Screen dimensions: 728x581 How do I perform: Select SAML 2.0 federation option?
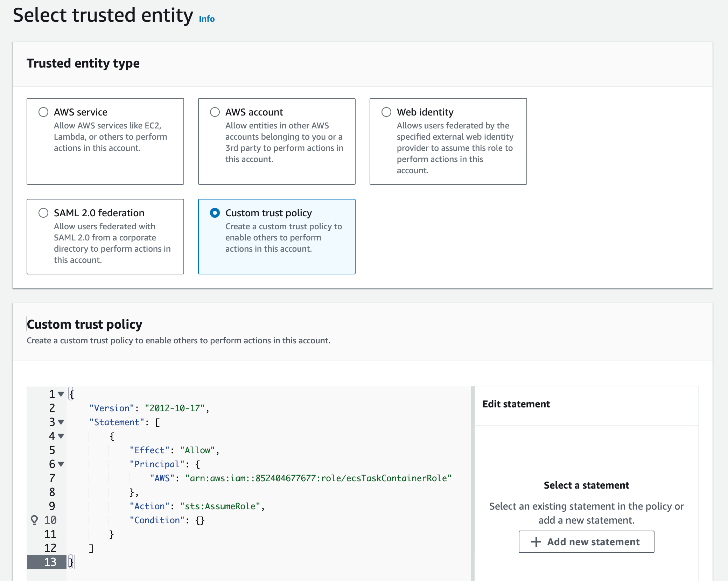pos(43,213)
